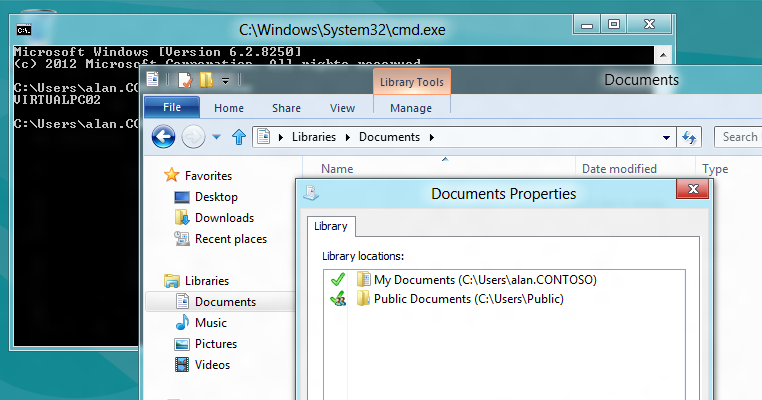Click the Downloads folder in Favorites
This screenshot has height=400, width=762.
point(223,218)
